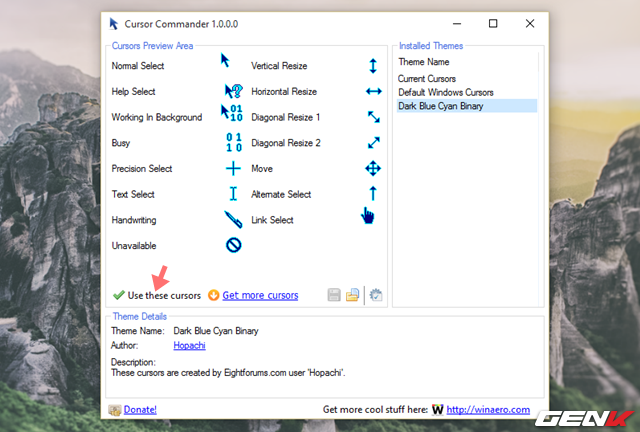Select Current Cursors in themes list
640x432 pixels.
427,78
